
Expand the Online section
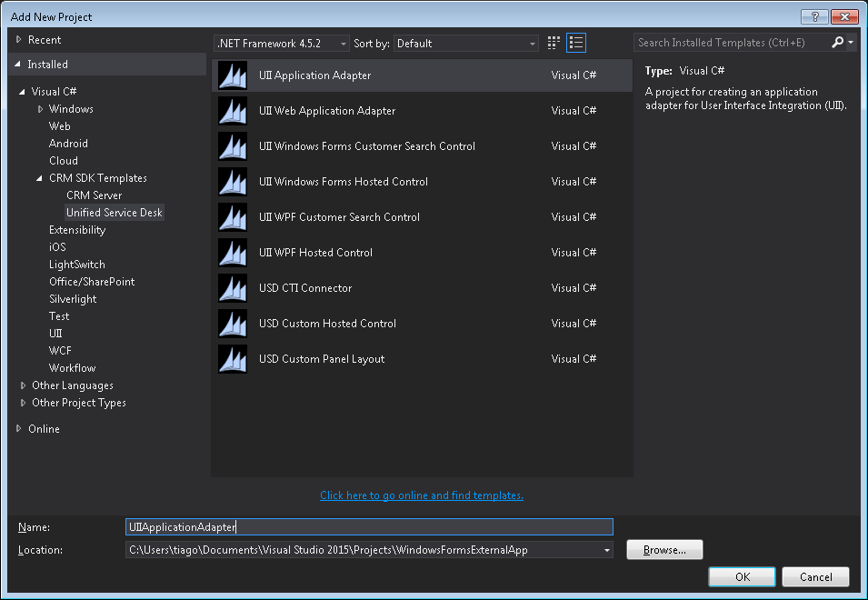click(x=20, y=429)
